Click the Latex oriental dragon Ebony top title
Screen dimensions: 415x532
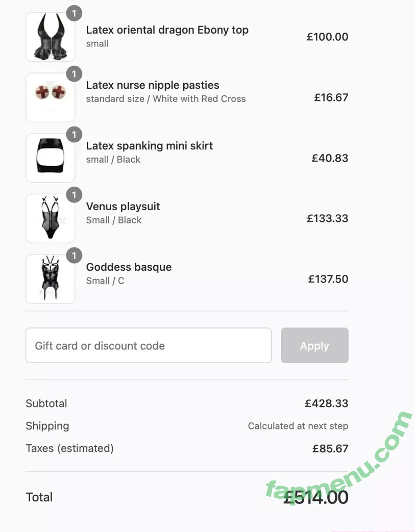[167, 30]
